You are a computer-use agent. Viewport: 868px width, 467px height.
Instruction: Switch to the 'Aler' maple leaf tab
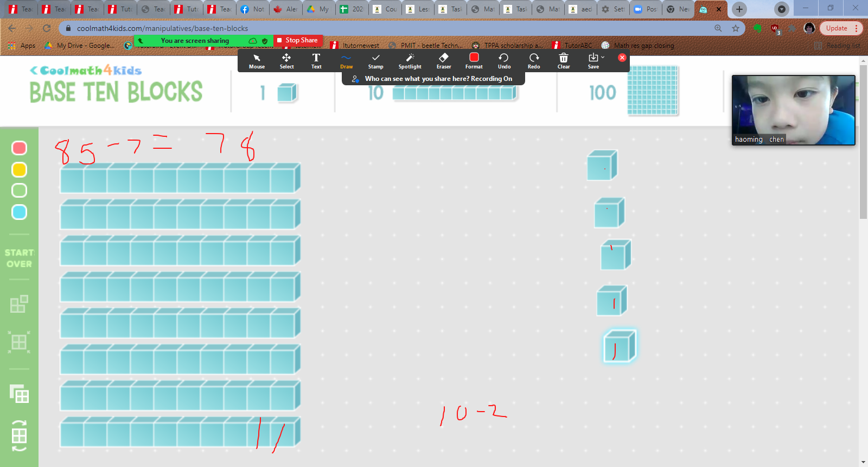pos(285,9)
